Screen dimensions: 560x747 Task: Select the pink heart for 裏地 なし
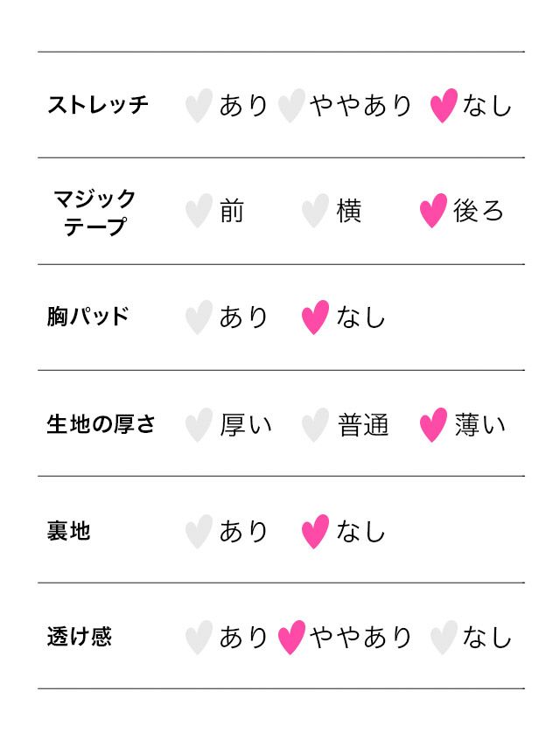click(315, 532)
